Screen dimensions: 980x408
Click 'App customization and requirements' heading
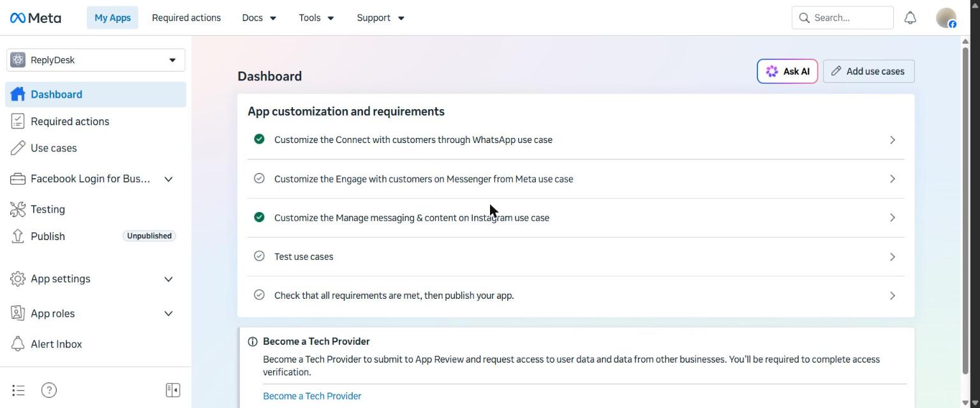pyautogui.click(x=346, y=112)
